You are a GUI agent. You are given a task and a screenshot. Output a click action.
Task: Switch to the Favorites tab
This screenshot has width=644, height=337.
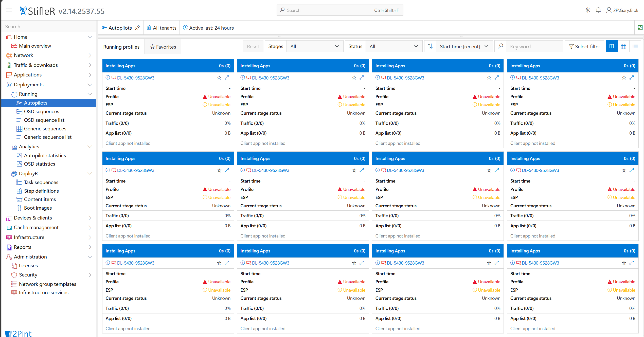[x=163, y=47]
